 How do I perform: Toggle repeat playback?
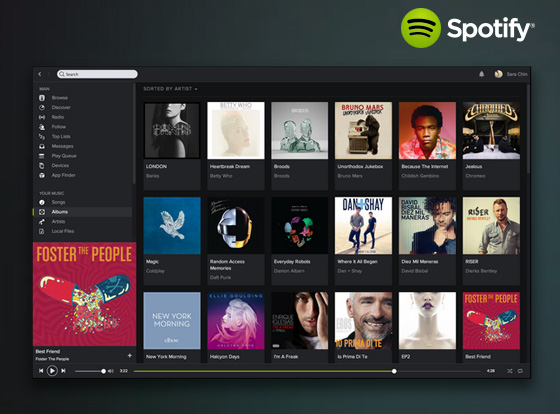520,371
